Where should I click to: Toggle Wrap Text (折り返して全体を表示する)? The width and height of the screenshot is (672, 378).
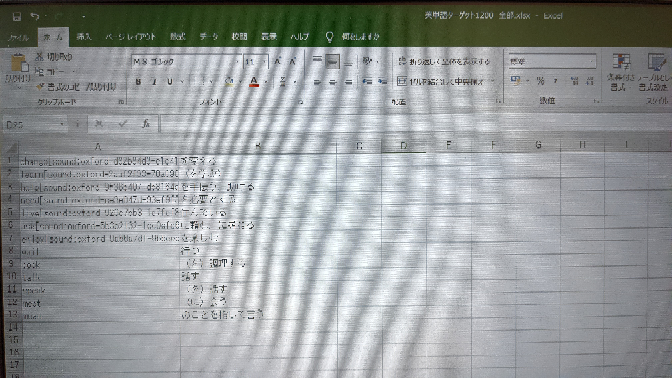tap(444, 61)
